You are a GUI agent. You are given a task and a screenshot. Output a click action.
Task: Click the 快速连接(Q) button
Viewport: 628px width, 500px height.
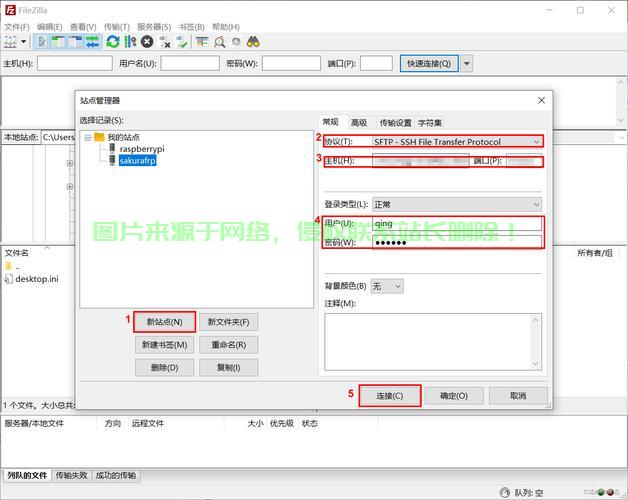pyautogui.click(x=429, y=63)
